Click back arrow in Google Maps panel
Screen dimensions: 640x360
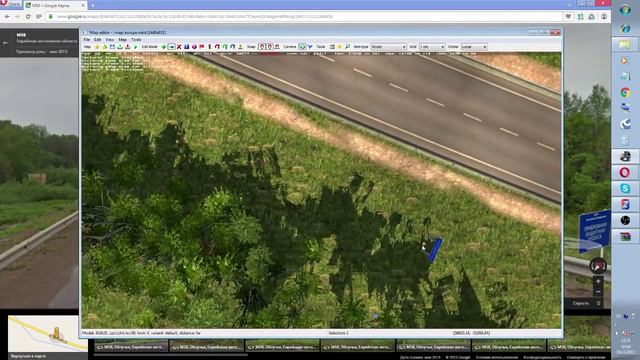point(6,42)
